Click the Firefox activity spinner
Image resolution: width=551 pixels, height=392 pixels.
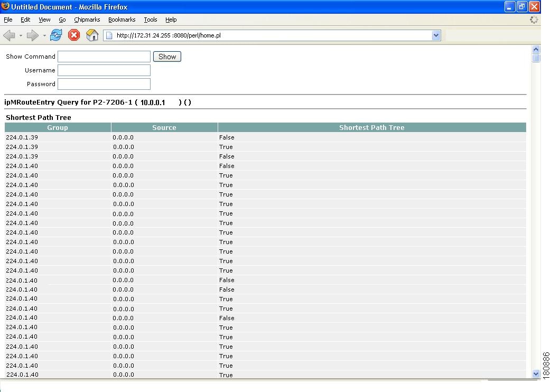[x=534, y=20]
